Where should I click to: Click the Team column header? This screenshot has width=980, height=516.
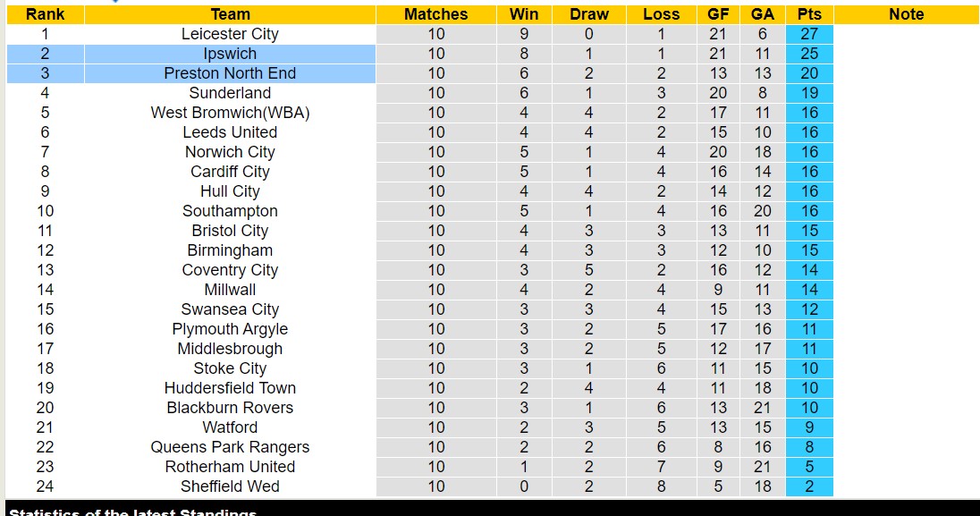tap(230, 14)
